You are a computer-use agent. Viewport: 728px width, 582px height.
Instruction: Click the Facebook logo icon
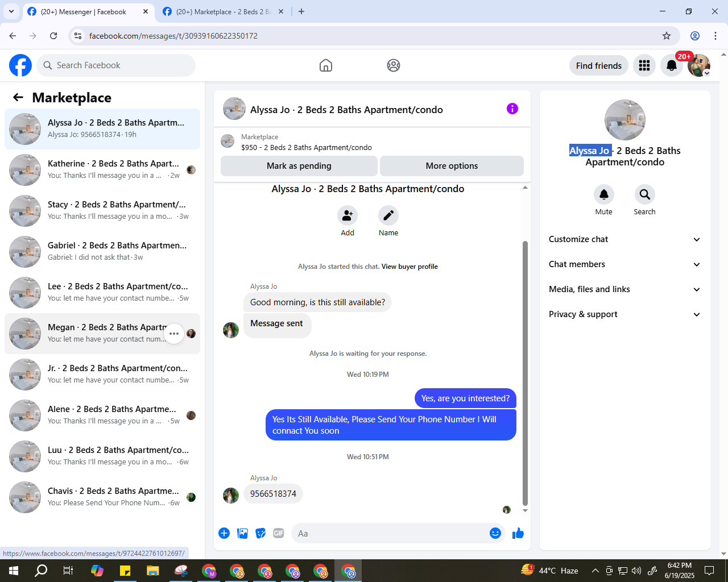[20, 65]
